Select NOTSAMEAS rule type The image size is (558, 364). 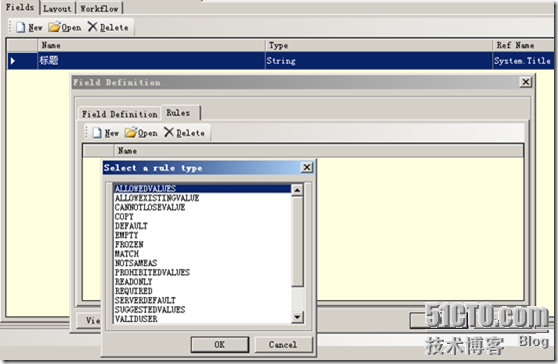[x=202, y=263]
